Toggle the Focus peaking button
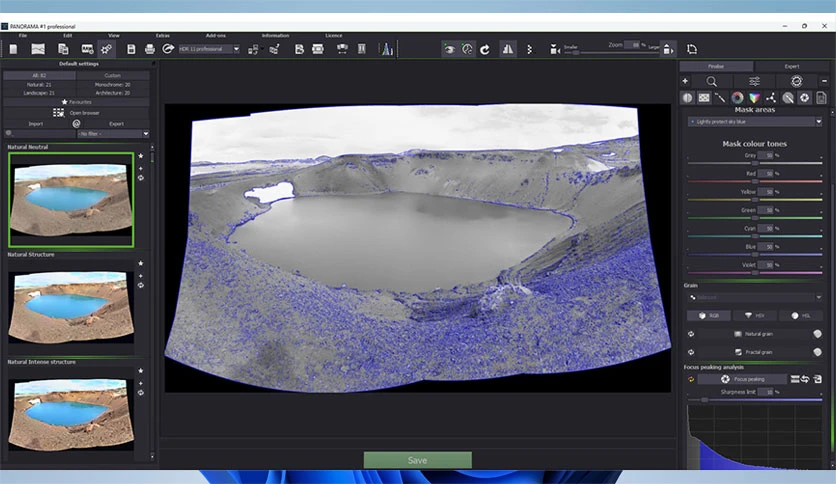The height and width of the screenshot is (484, 836). [x=742, y=380]
